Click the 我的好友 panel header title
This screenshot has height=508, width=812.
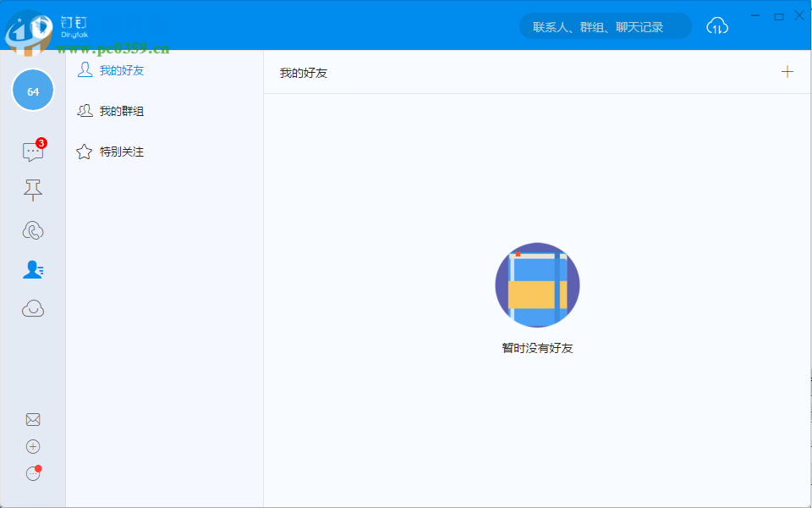point(304,73)
